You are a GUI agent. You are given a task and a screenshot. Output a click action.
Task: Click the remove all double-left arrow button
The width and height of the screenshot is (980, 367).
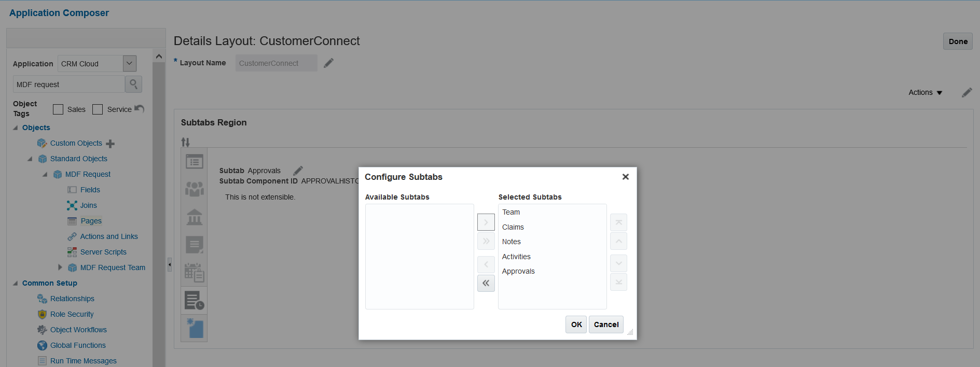[486, 283]
